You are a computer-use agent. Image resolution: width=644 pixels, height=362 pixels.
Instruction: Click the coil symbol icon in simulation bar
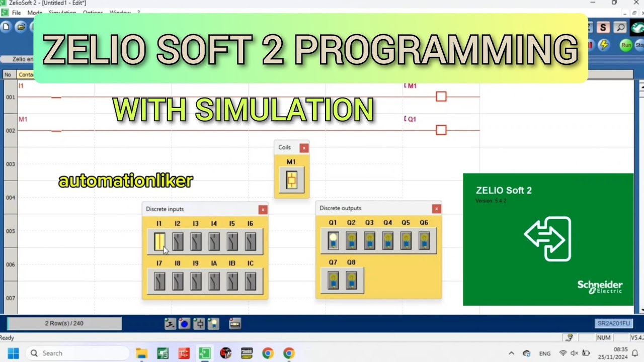[x=199, y=324]
